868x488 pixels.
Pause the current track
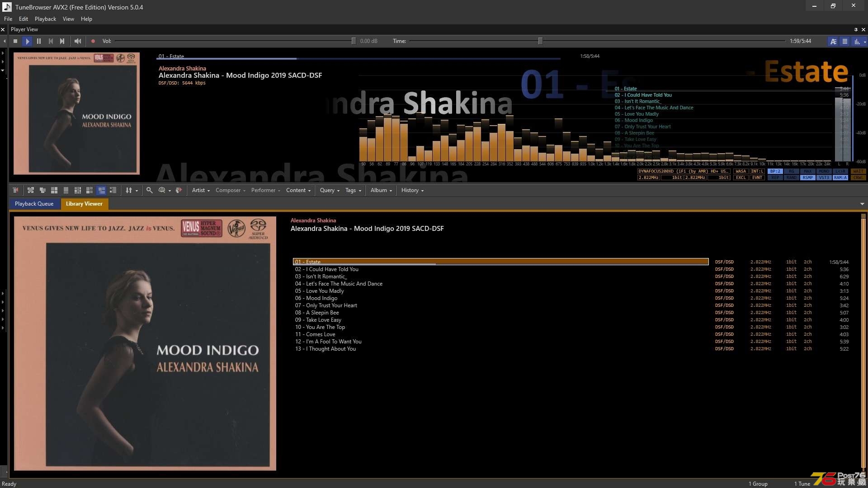pos(39,41)
